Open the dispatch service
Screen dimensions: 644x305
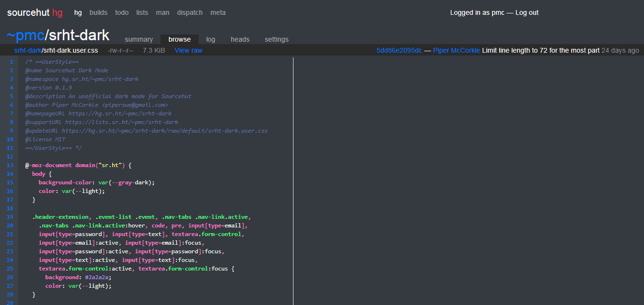tap(189, 12)
